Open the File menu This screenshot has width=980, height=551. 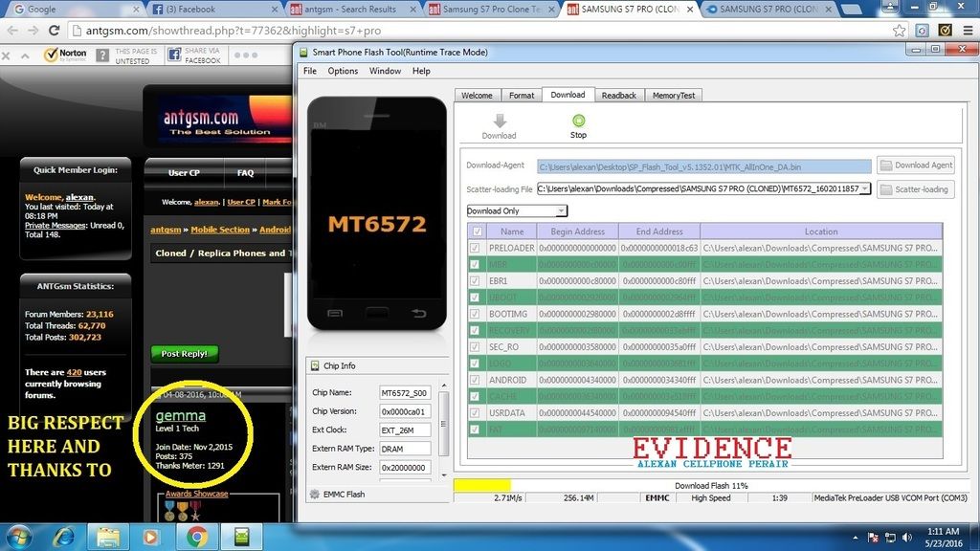(310, 71)
